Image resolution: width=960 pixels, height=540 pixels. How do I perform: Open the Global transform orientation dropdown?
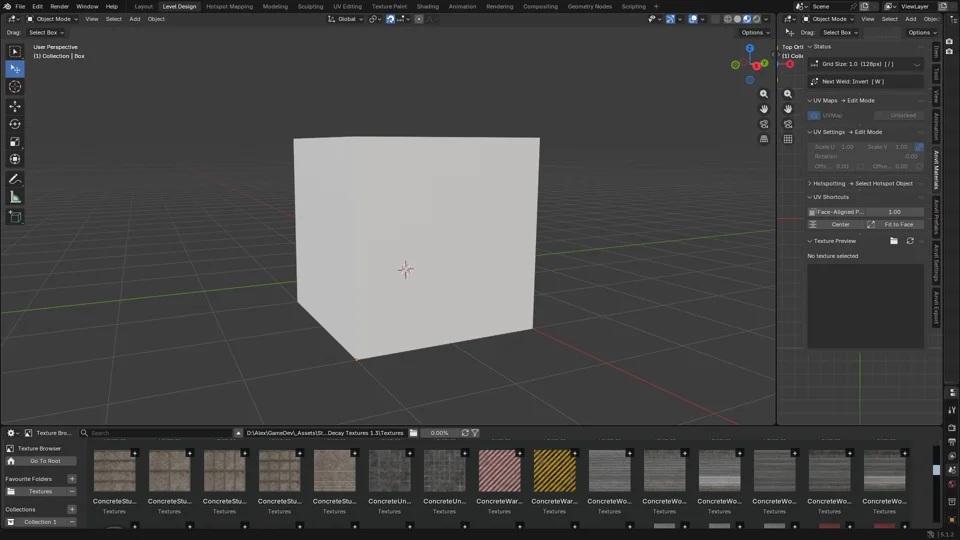coord(346,19)
